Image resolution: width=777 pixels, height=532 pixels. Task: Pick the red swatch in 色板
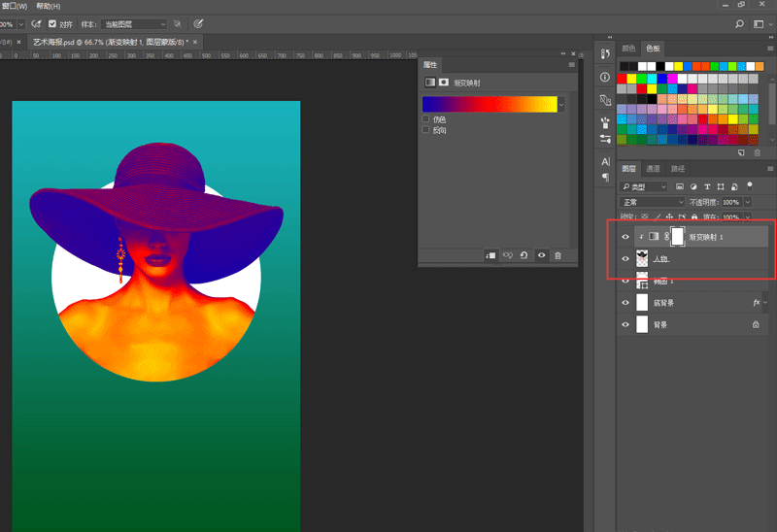(x=622, y=79)
